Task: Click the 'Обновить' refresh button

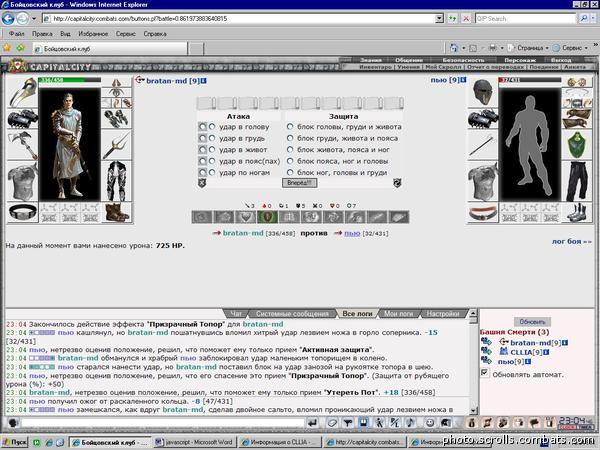Action: [x=532, y=322]
